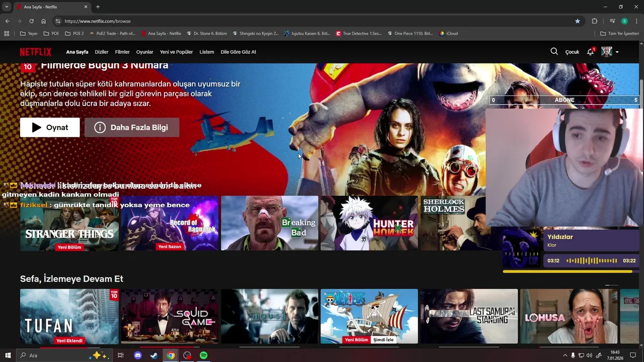Click the taskbar Ara search box
The width and height of the screenshot is (644, 362).
(x=64, y=355)
